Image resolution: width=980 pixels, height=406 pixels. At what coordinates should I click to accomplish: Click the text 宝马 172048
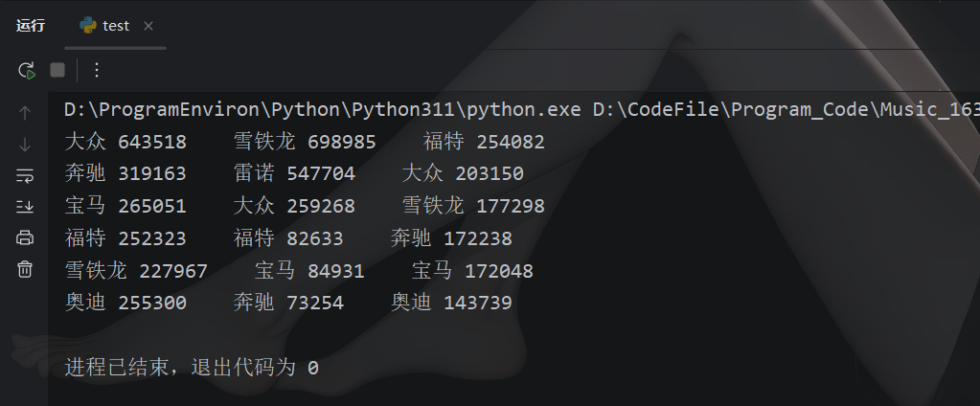(472, 271)
